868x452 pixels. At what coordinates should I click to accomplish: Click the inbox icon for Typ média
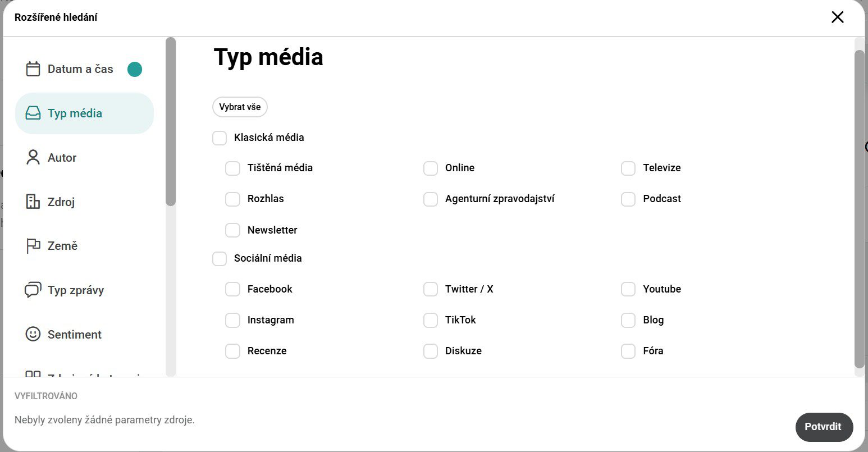coord(33,113)
